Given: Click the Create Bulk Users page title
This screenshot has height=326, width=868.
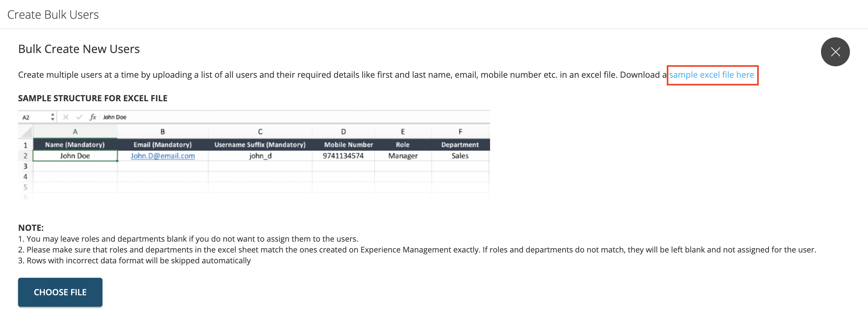Looking at the screenshot, I should click(53, 14).
